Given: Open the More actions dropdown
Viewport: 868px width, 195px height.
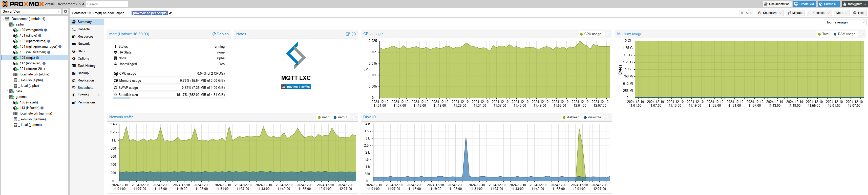Looking at the screenshot, I should click(842, 13).
